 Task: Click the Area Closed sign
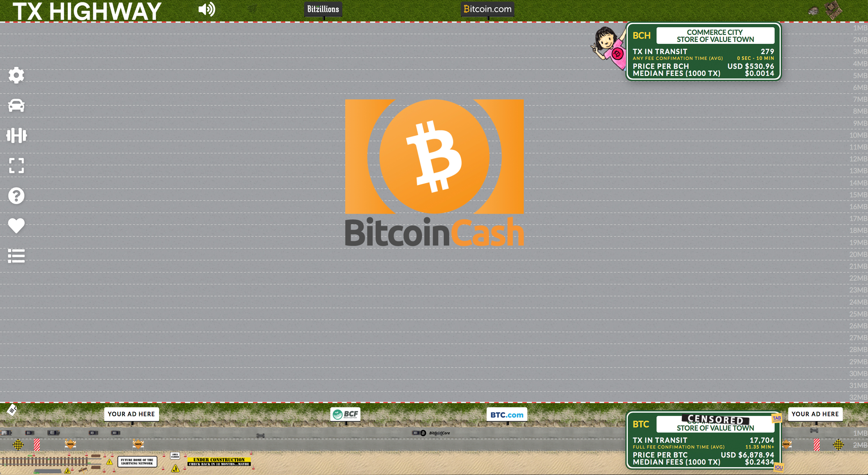pos(175,456)
